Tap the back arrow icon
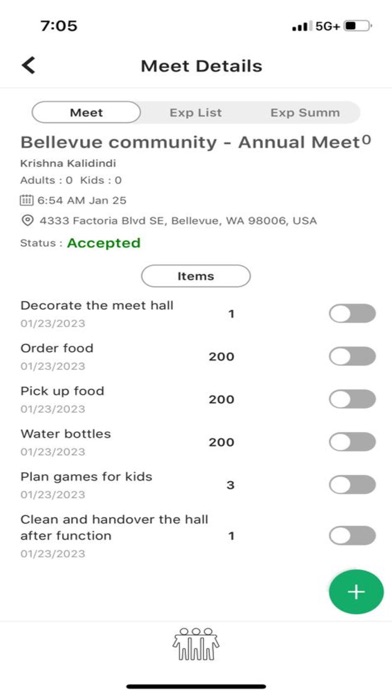 (29, 66)
